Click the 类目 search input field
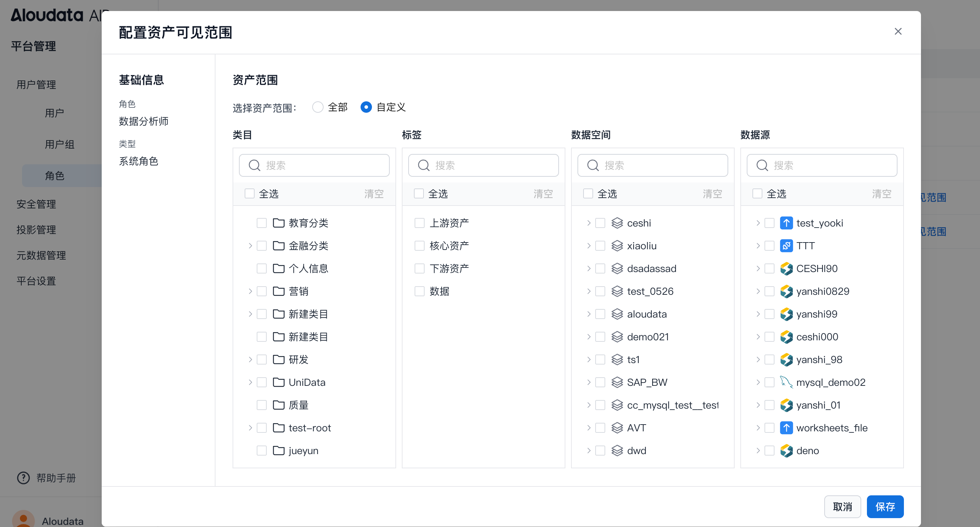 pyautogui.click(x=320, y=165)
